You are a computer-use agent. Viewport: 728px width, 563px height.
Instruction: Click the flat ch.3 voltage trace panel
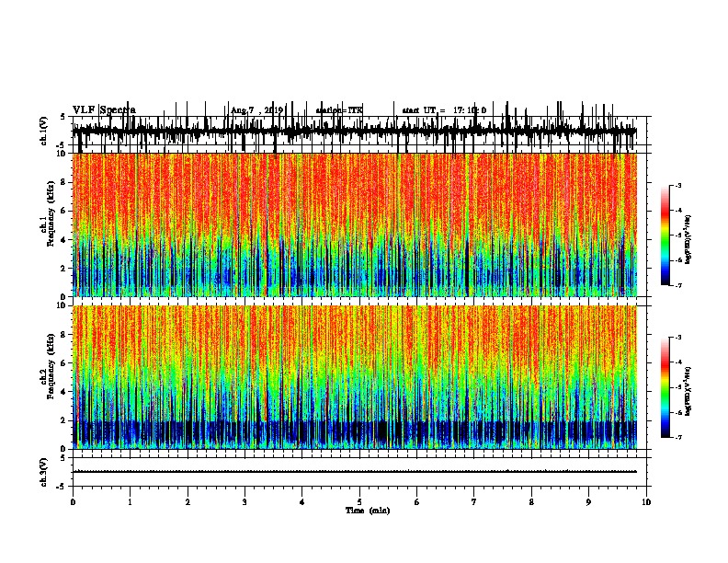pyautogui.click(x=359, y=472)
